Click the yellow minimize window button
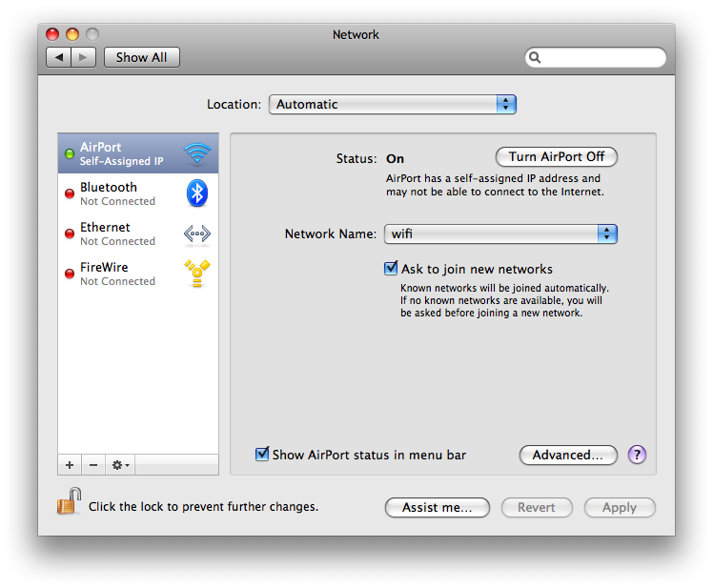The height and width of the screenshot is (588, 713). (72, 34)
